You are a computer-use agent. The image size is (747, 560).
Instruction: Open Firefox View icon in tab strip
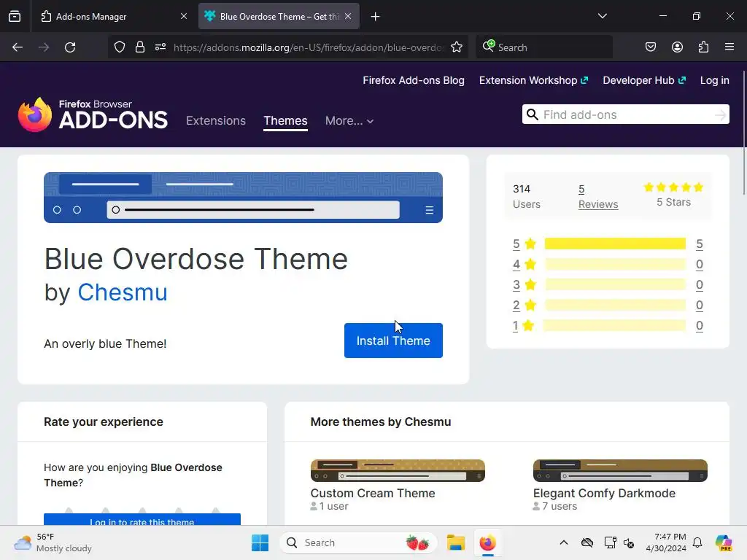15,17
